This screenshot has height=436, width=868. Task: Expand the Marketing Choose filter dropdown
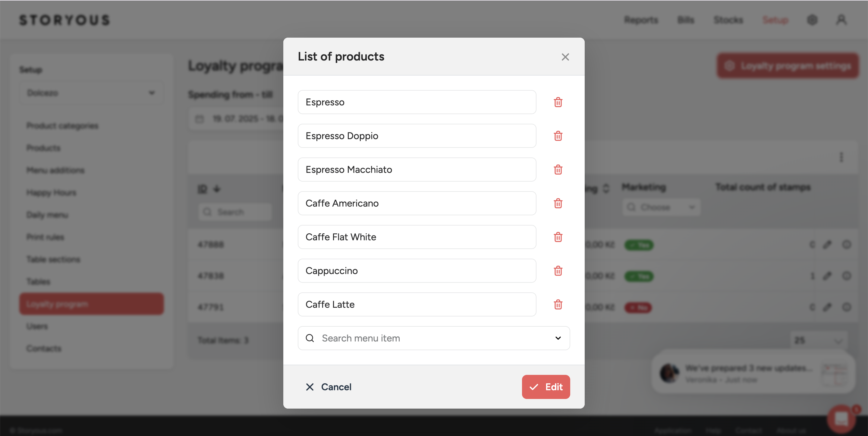[661, 207]
